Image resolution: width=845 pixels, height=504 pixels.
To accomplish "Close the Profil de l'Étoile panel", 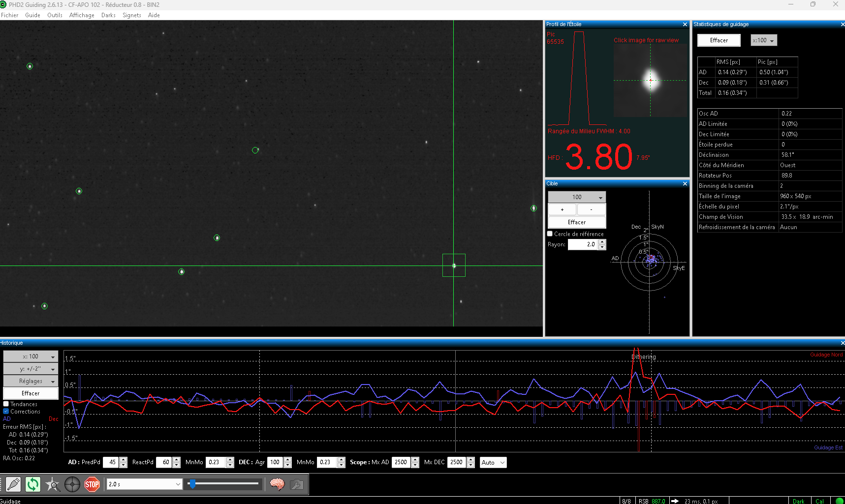I will click(x=685, y=24).
